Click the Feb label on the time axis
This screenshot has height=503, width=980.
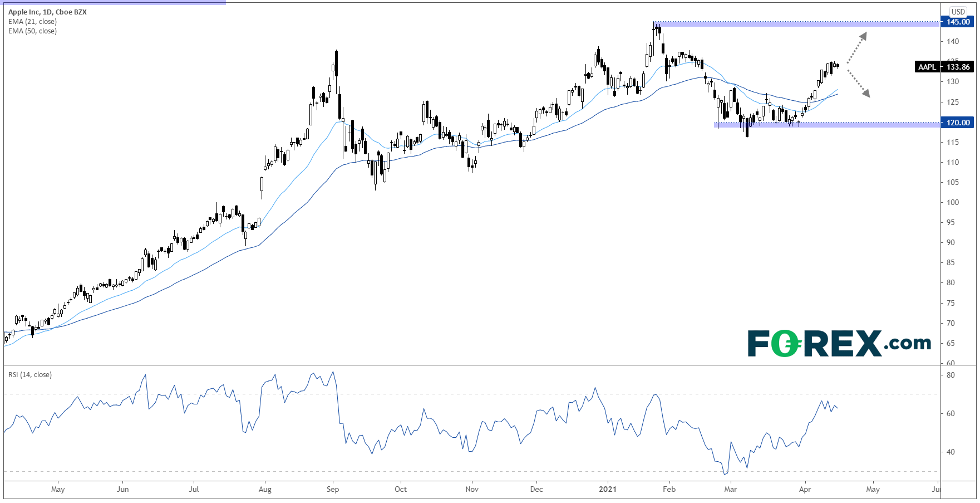(669, 489)
